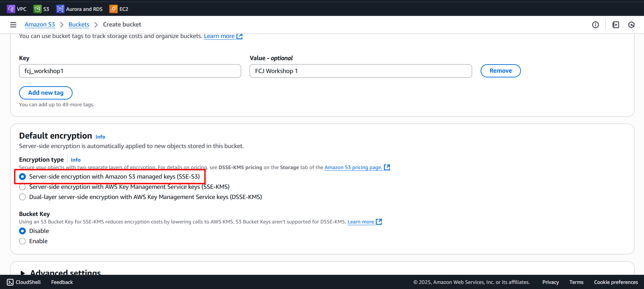The height and width of the screenshot is (289, 644).
Task: Launch CloudShell from the footer
Action: 24,282
